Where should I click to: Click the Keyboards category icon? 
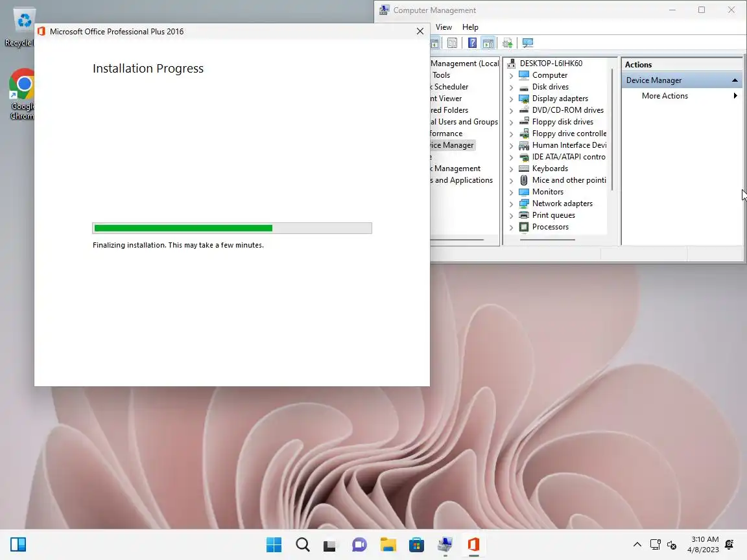523,169
